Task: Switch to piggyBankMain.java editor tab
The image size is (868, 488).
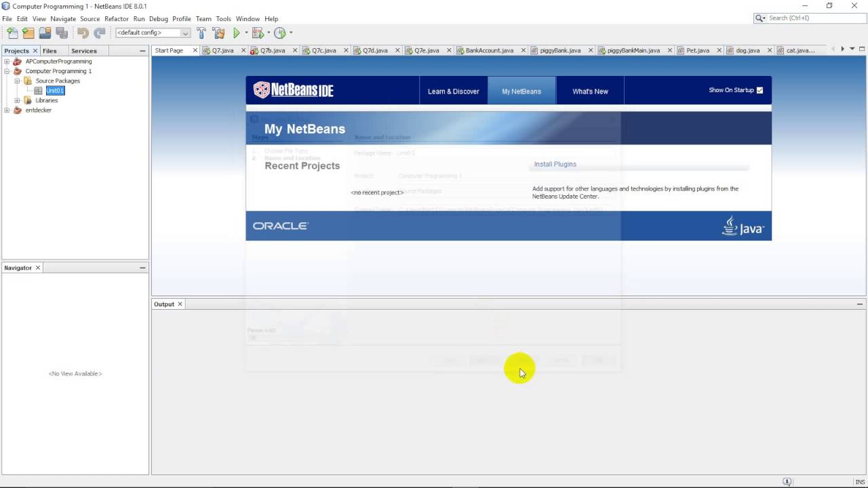Action: coord(633,50)
